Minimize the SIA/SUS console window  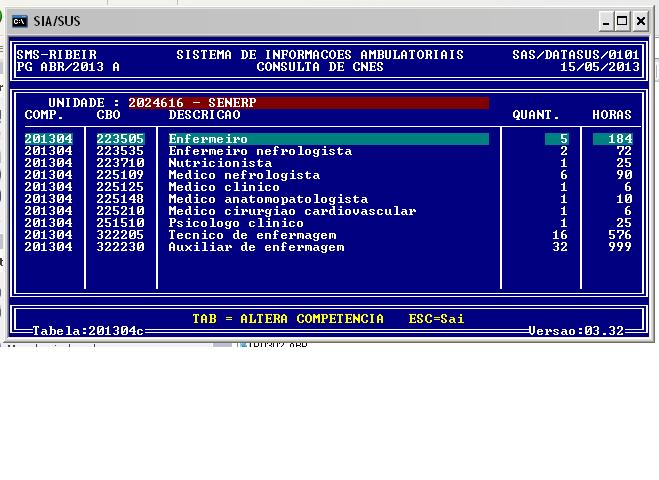point(607,21)
